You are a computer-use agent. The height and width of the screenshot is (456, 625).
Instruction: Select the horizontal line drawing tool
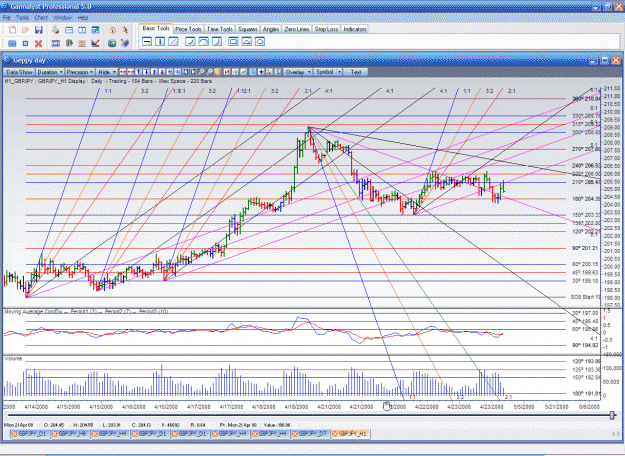point(147,41)
